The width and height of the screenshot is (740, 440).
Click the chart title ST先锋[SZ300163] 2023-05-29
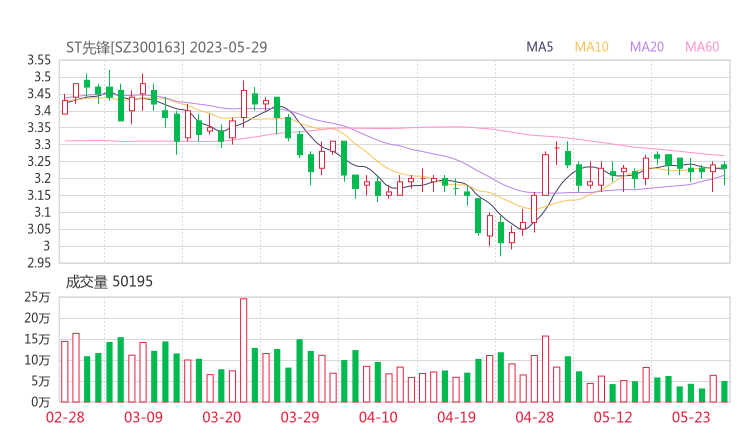[167, 47]
